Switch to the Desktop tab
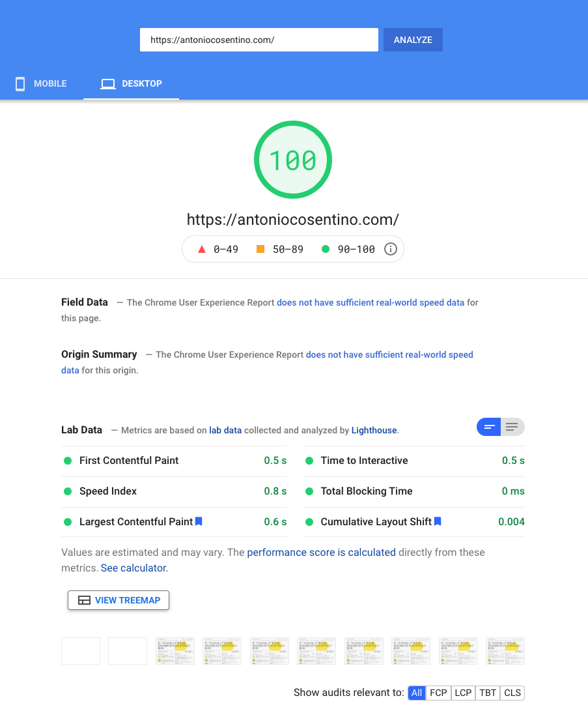The image size is (588, 709). pyautogui.click(x=131, y=83)
